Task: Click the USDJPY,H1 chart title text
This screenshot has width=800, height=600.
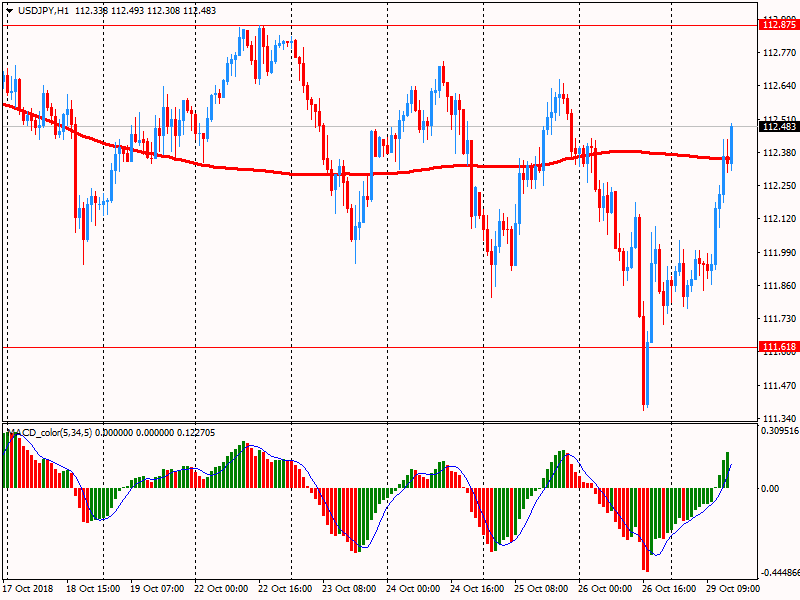Action: pos(43,11)
